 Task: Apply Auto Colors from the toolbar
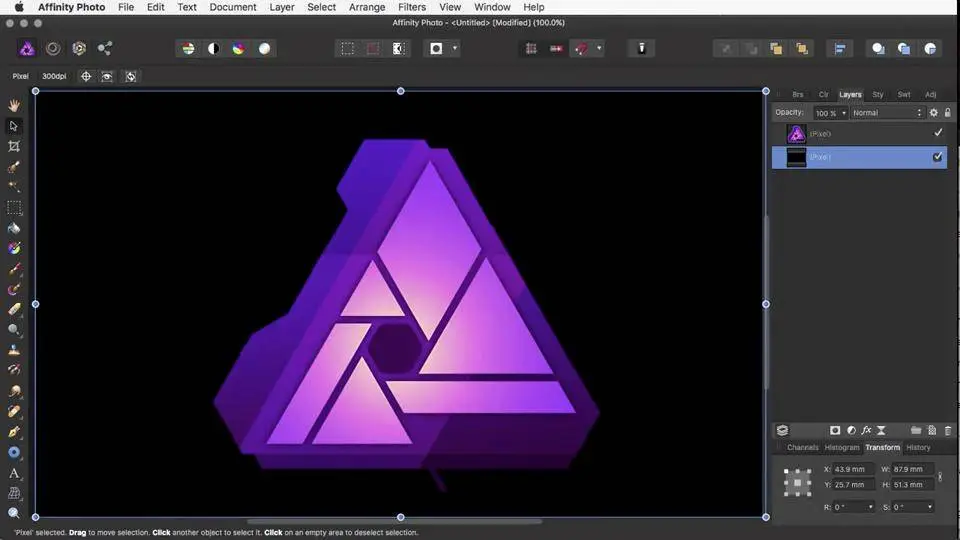tap(239, 48)
